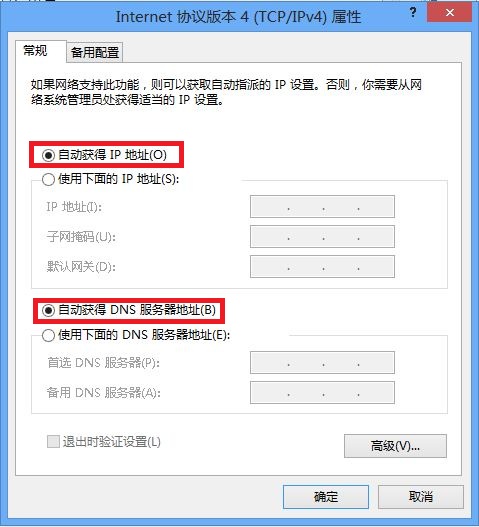Select 自动获得 DNS 服务器地址 radio button
479x527 pixels.
[48, 311]
